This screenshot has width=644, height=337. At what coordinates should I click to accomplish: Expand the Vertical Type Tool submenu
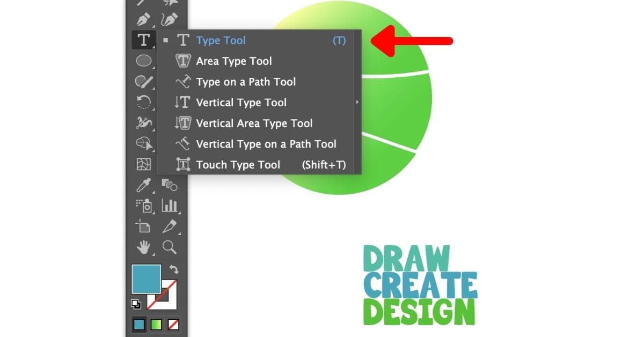pyautogui.click(x=358, y=102)
